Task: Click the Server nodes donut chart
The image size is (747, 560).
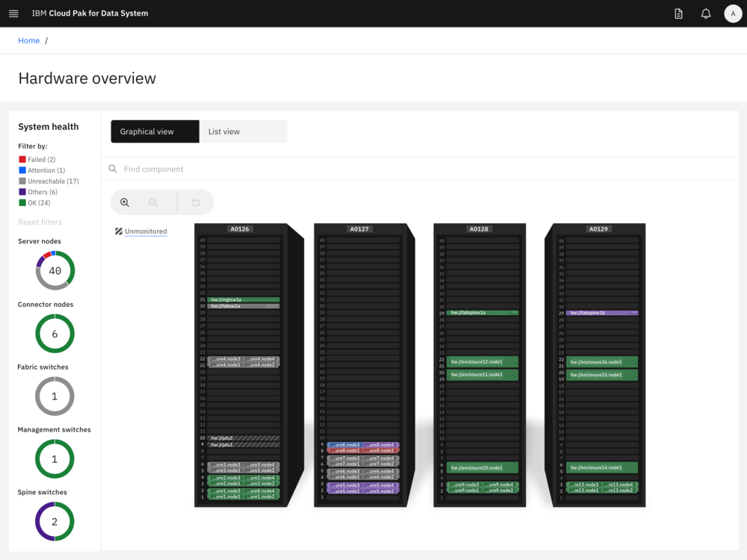Action: point(55,270)
